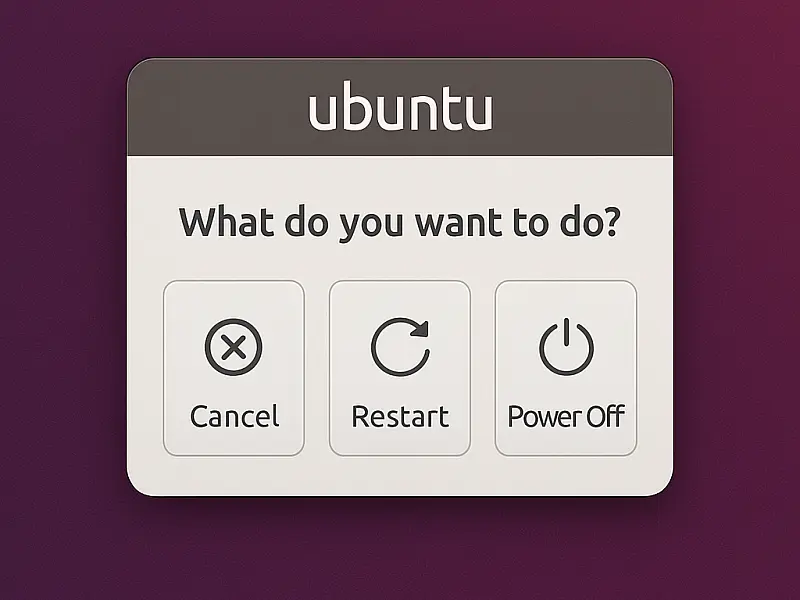This screenshot has width=800, height=600.
Task: Click the vertical bar of power symbol
Action: [566, 332]
